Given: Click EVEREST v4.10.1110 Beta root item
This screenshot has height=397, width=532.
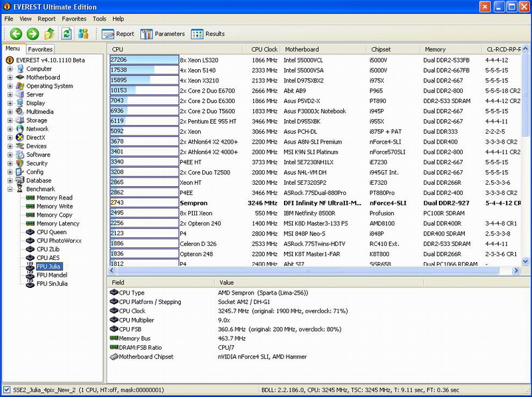Looking at the screenshot, I should tap(51, 60).
